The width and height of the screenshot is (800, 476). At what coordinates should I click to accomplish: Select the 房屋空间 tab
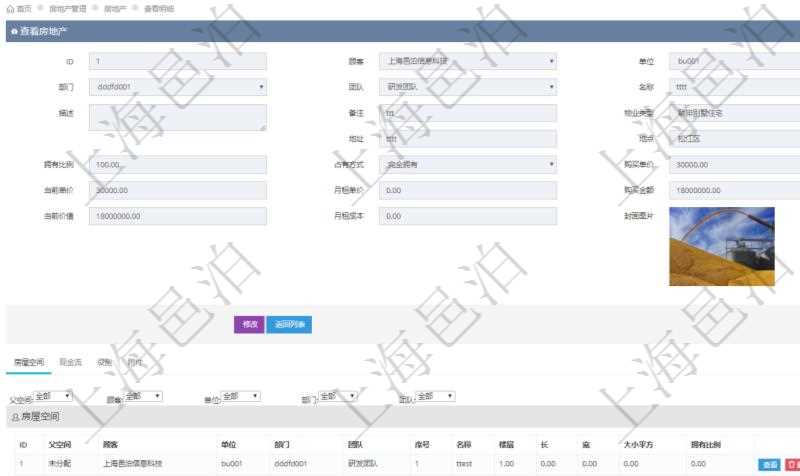point(25,361)
